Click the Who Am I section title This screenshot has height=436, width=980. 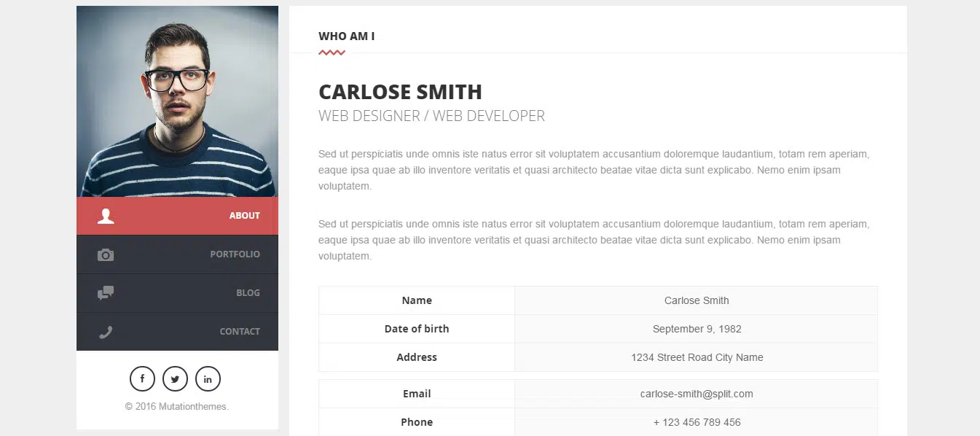(346, 36)
